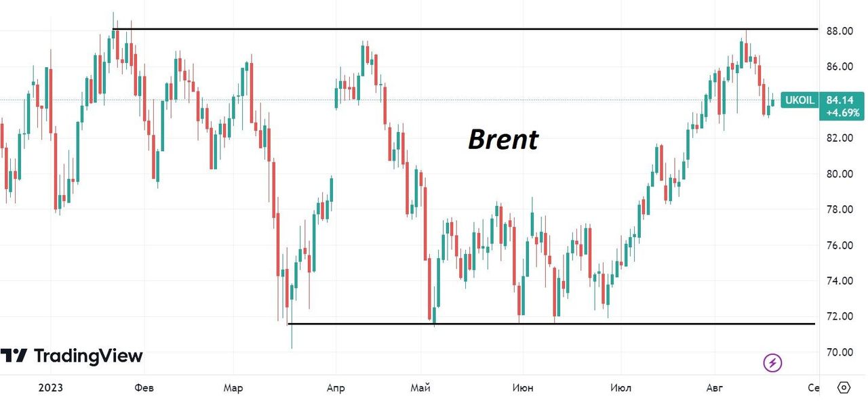Open chart settings via hexagon gear icon
This screenshot has height=401, width=868.
[x=844, y=387]
